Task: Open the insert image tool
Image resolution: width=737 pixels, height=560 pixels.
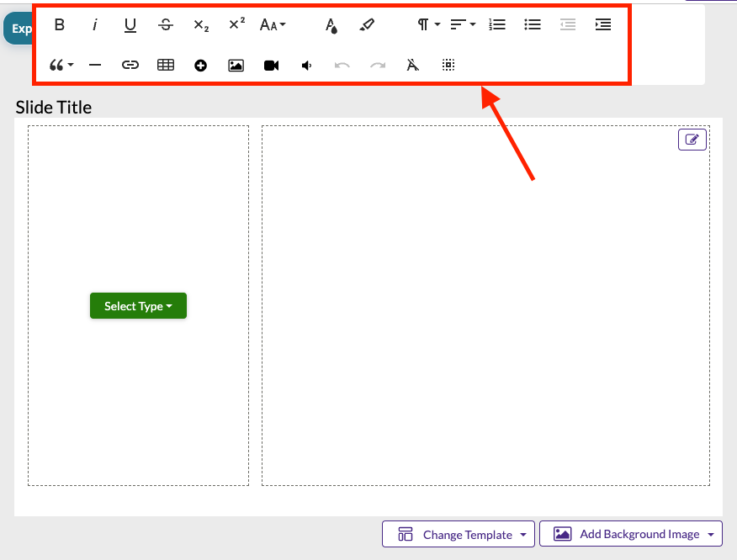Action: tap(236, 65)
